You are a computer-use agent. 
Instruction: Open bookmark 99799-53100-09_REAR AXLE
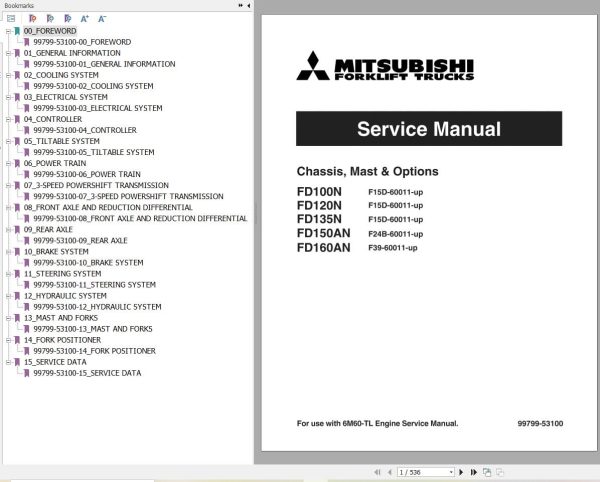pyautogui.click(x=80, y=241)
